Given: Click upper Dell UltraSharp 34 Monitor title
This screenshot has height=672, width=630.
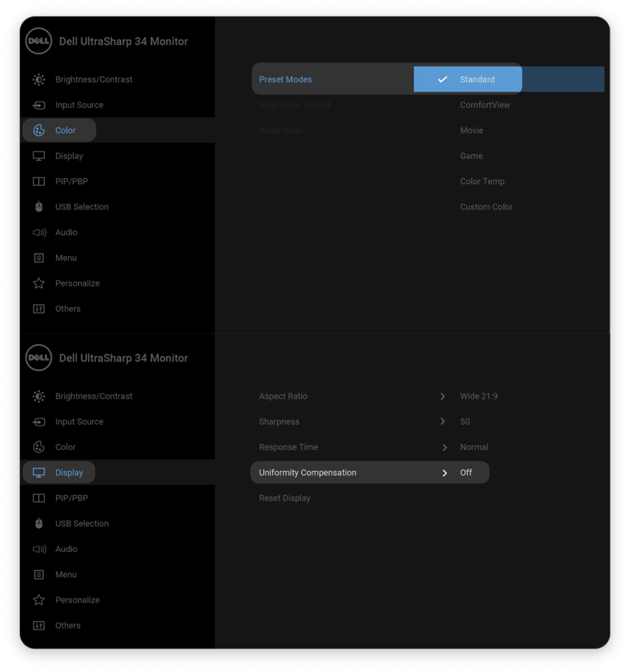Looking at the screenshot, I should coord(123,42).
